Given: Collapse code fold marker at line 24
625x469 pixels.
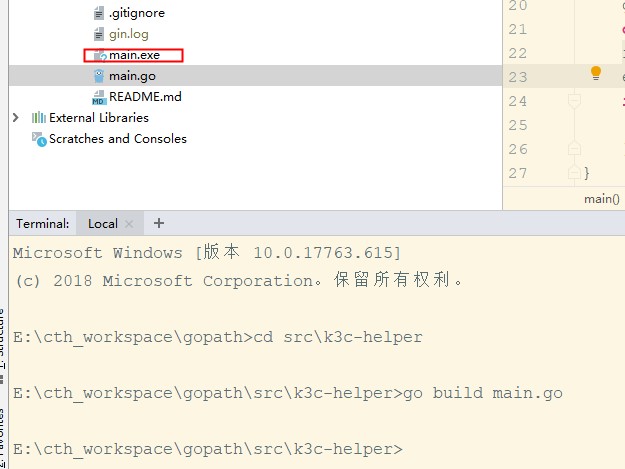Looking at the screenshot, I should click(574, 101).
